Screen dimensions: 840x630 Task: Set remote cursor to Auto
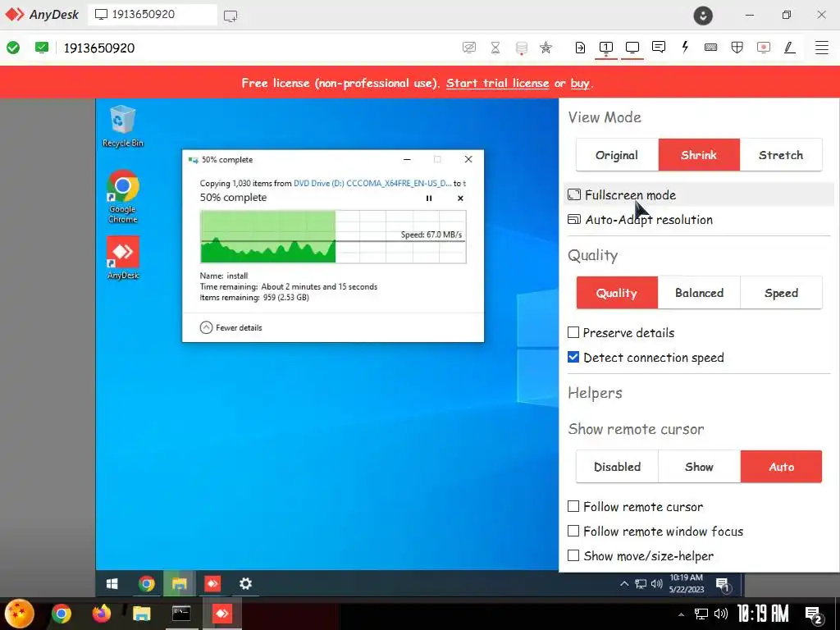(x=781, y=467)
